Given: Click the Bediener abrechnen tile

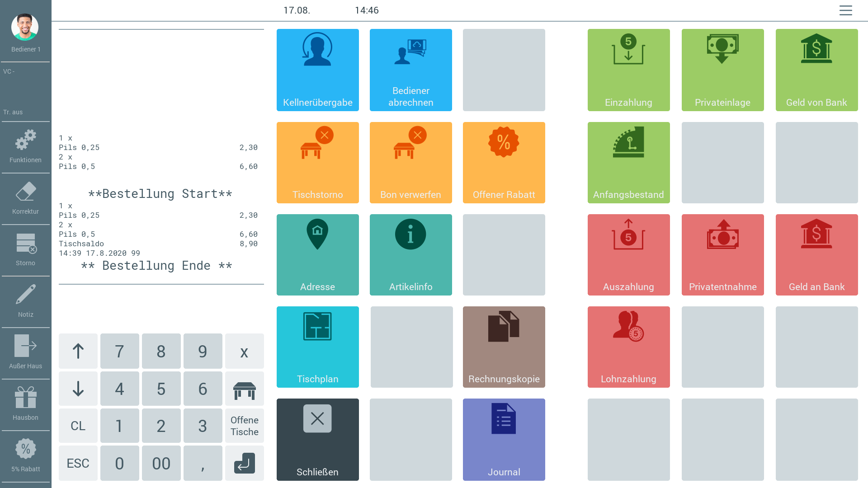Looking at the screenshot, I should click(410, 70).
